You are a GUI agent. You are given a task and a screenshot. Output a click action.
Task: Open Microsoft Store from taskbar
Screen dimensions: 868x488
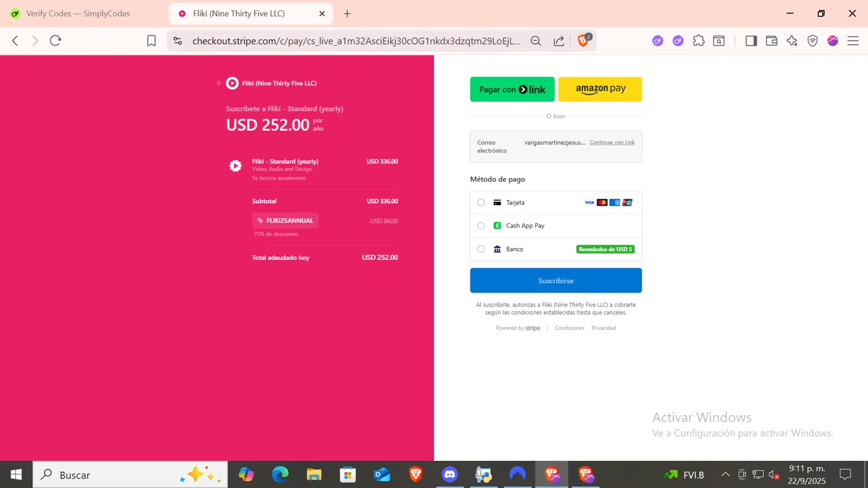(x=348, y=475)
